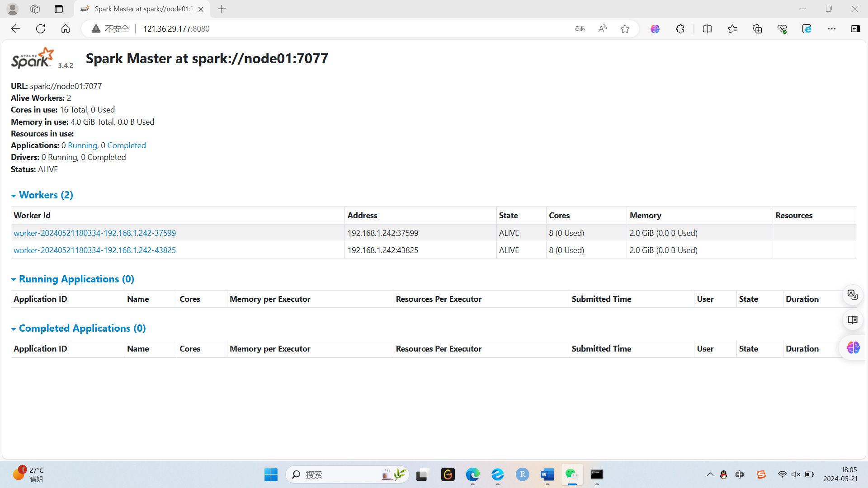The image size is (868, 488).
Task: Start read aloud from address bar
Action: click(x=603, y=29)
